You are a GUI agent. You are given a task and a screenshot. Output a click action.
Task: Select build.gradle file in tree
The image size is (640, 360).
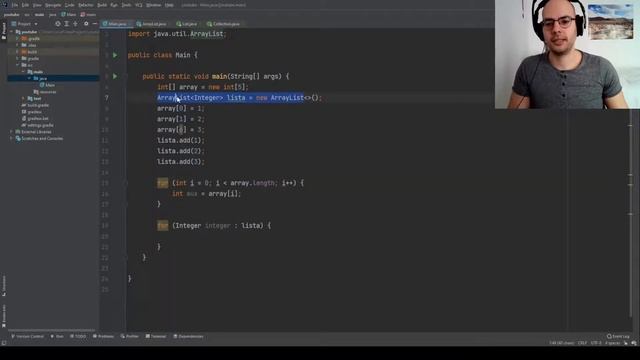tap(35, 105)
